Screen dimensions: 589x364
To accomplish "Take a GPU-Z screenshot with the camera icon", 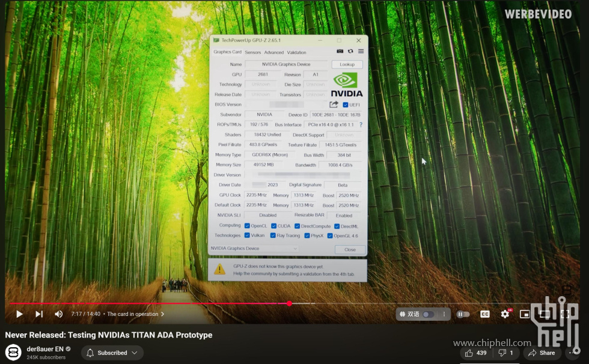I will click(340, 52).
